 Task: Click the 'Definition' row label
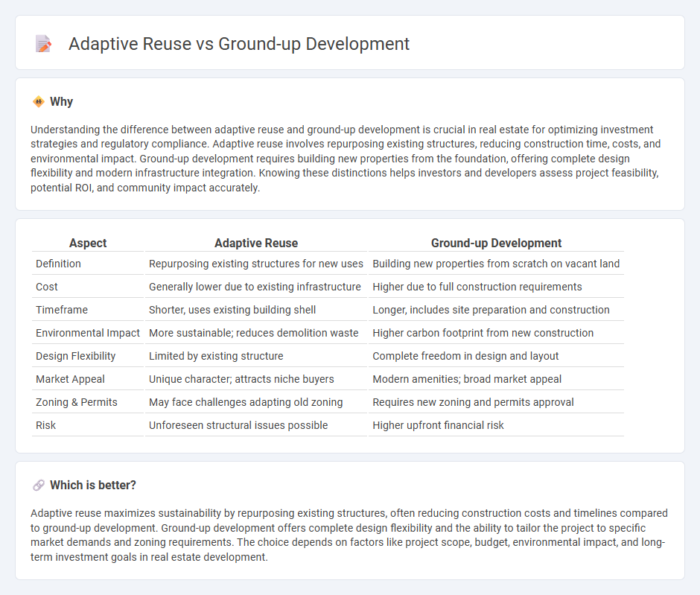tap(58, 264)
